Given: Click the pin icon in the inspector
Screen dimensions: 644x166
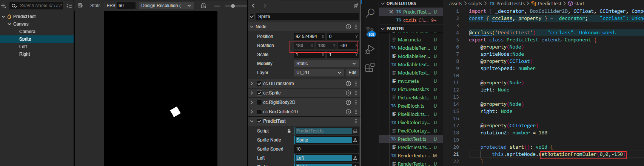Looking at the screenshot, I should click(356, 6).
